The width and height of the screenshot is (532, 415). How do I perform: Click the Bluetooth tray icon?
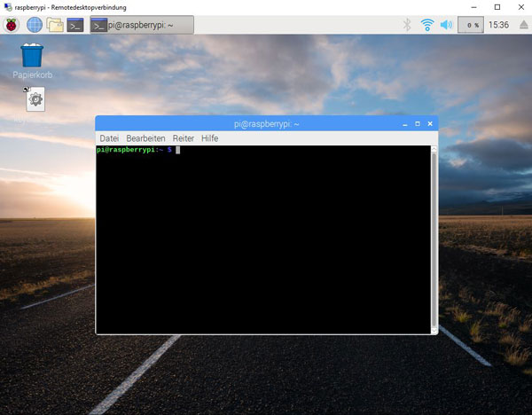tap(407, 25)
